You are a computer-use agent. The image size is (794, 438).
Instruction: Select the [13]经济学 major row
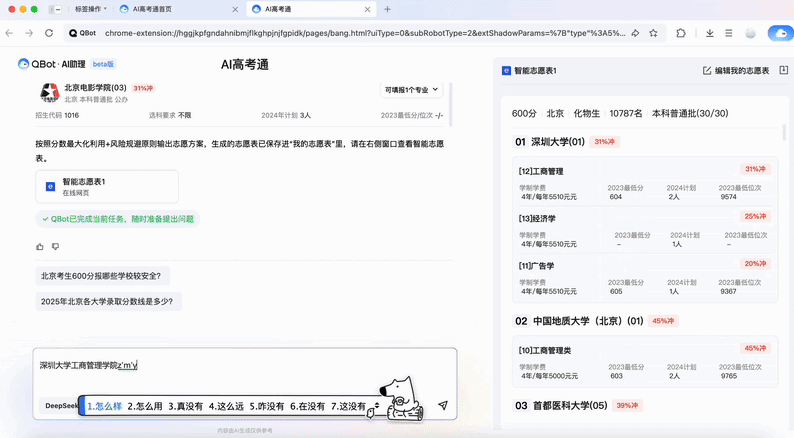tap(645, 230)
